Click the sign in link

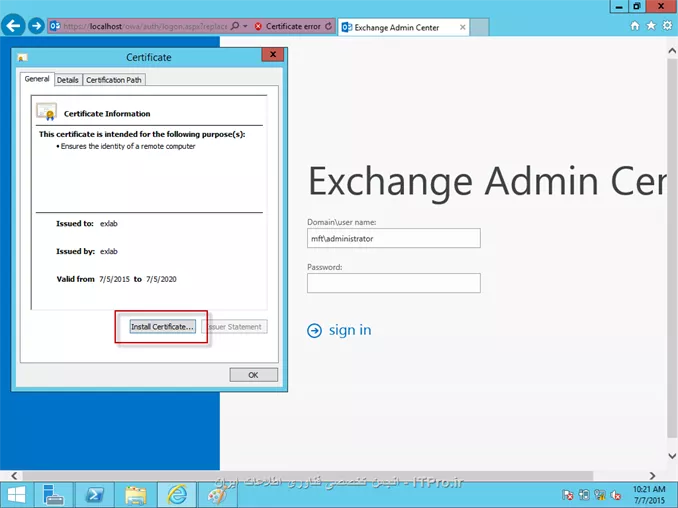350,330
